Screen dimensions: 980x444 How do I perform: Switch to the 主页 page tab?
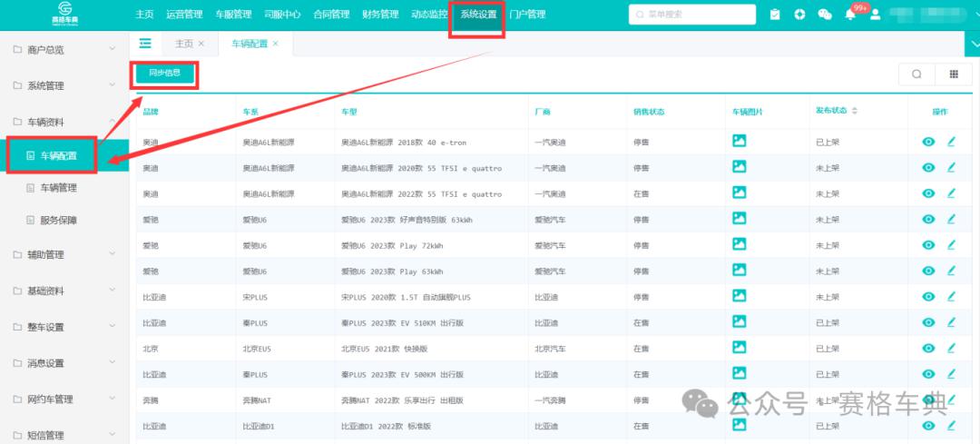click(x=183, y=44)
